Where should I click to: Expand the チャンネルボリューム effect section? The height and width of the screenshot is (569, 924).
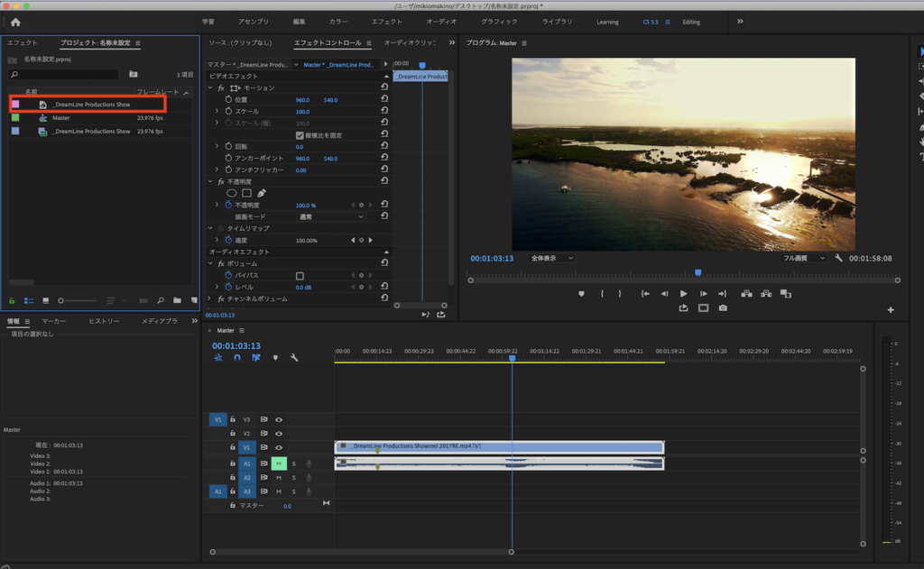pyautogui.click(x=210, y=298)
